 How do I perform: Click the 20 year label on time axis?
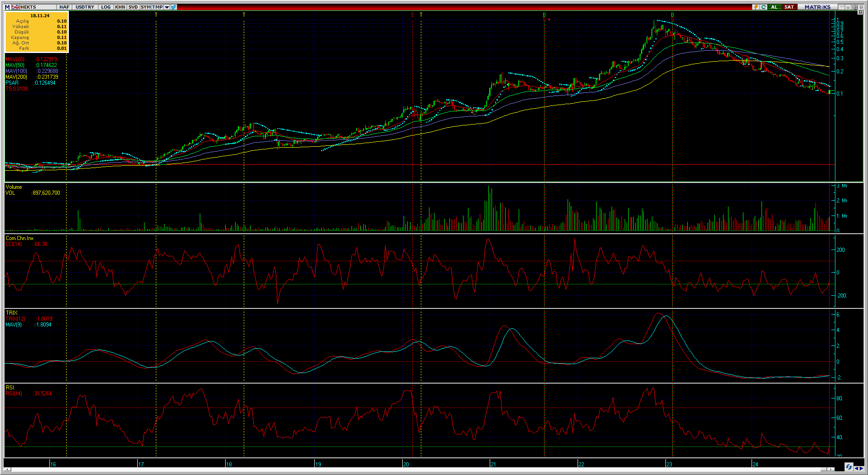(406, 464)
